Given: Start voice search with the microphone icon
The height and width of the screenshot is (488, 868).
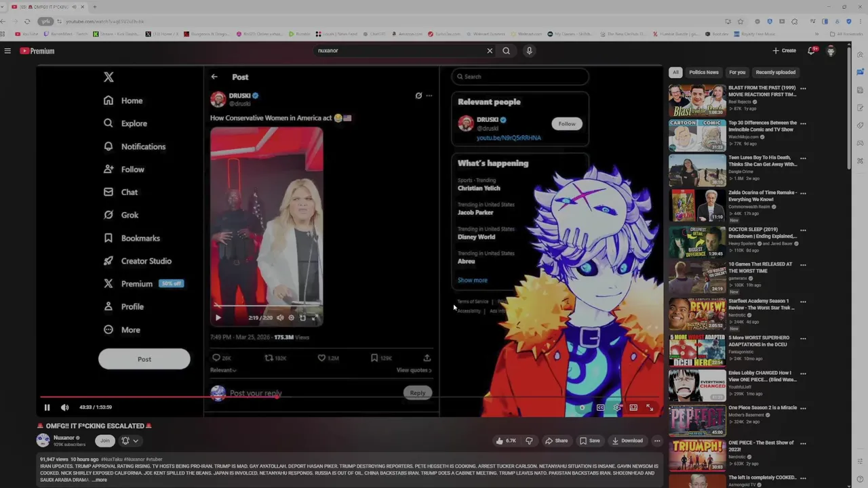Looking at the screenshot, I should [529, 51].
